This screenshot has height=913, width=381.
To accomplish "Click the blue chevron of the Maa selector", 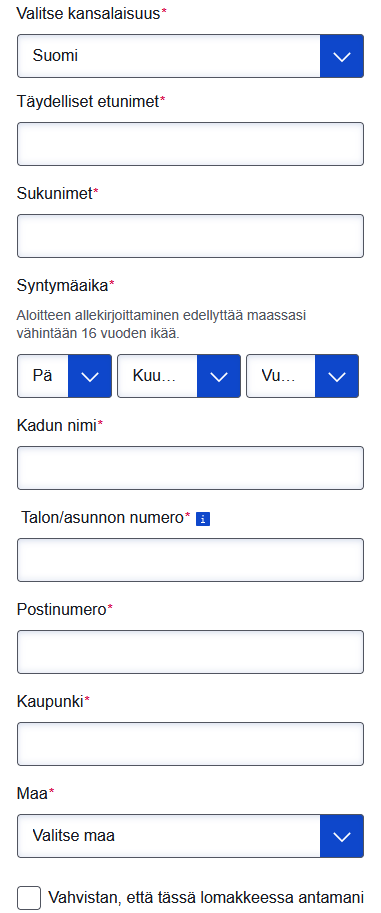I will [342, 836].
